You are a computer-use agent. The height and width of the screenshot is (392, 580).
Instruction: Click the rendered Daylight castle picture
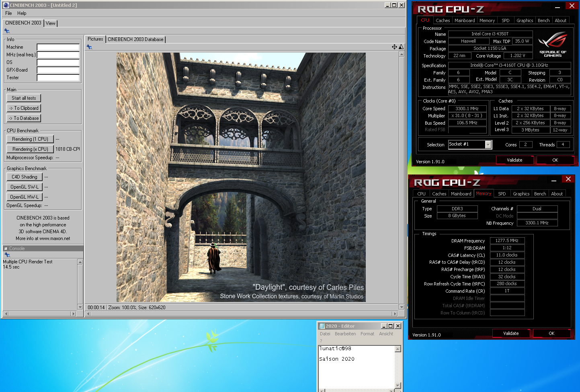[241, 177]
